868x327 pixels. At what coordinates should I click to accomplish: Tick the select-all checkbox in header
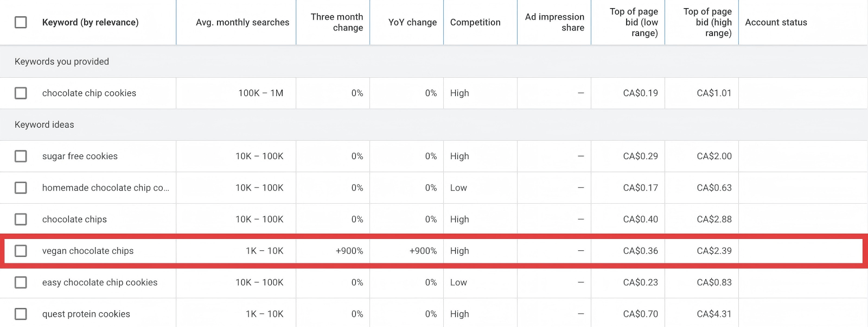(x=21, y=22)
